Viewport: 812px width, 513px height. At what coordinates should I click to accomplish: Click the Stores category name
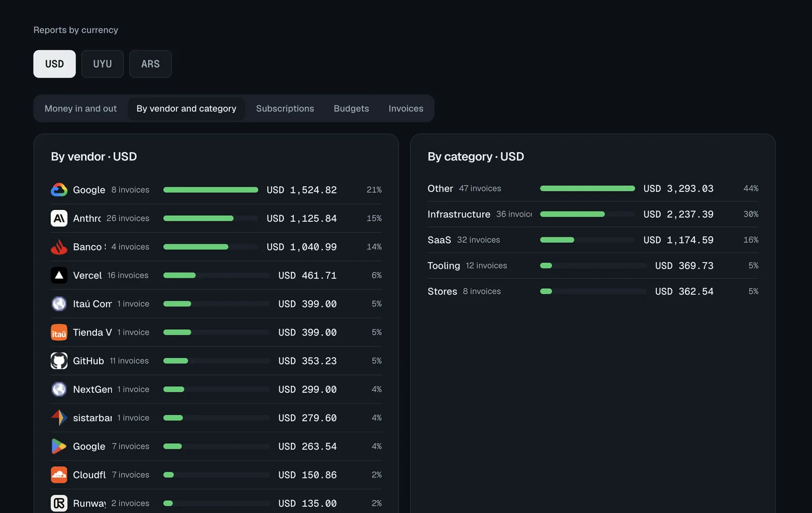pos(442,291)
